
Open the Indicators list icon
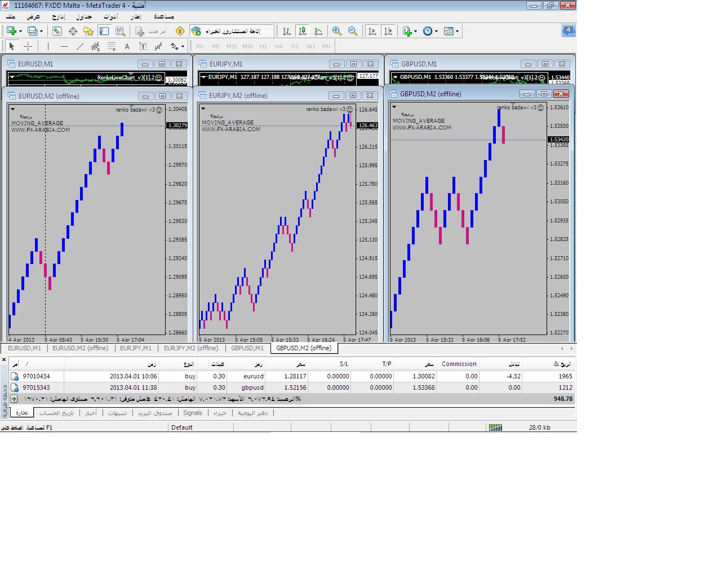tap(407, 31)
